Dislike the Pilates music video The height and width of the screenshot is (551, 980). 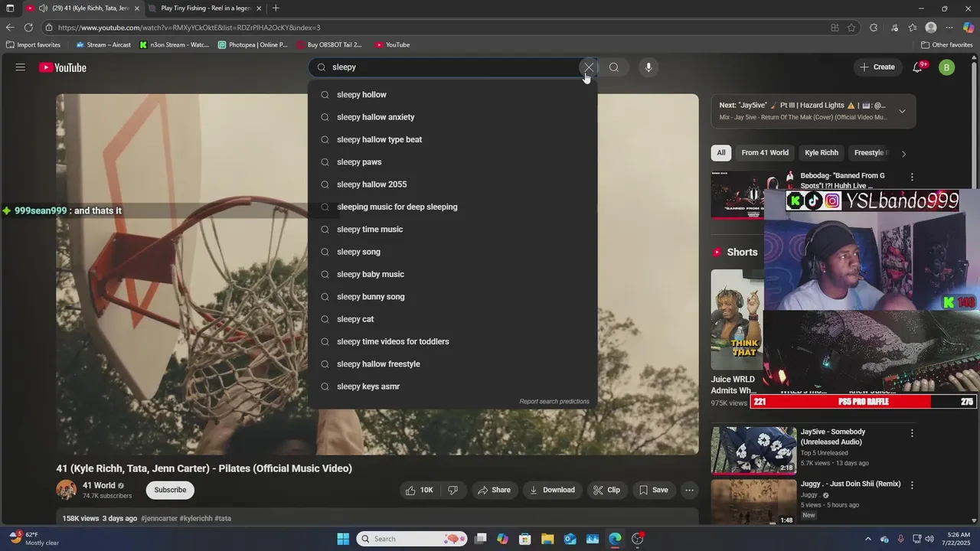(452, 490)
